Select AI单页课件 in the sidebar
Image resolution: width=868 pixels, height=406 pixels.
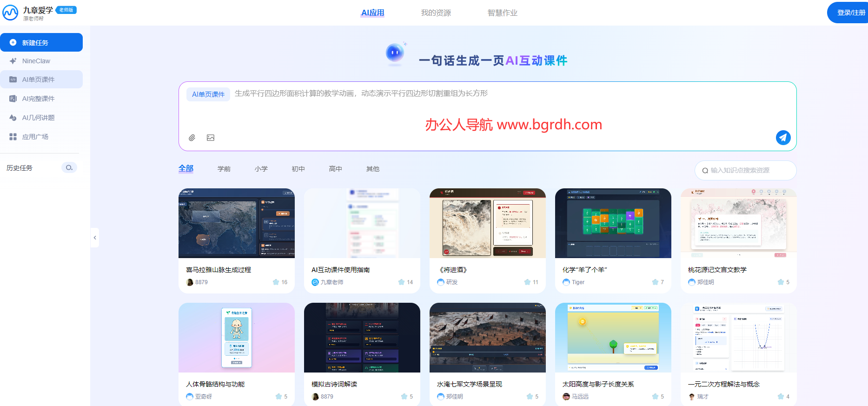point(41,80)
